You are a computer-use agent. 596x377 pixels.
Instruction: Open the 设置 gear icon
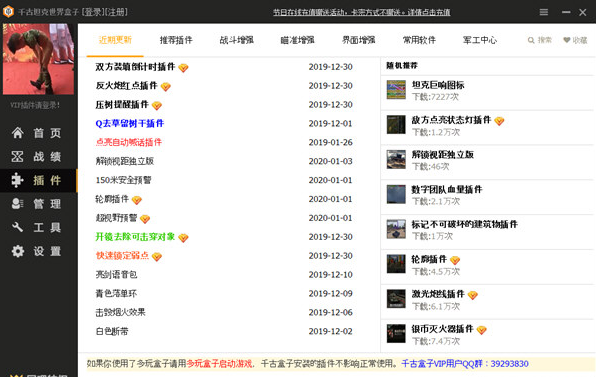pos(17,251)
